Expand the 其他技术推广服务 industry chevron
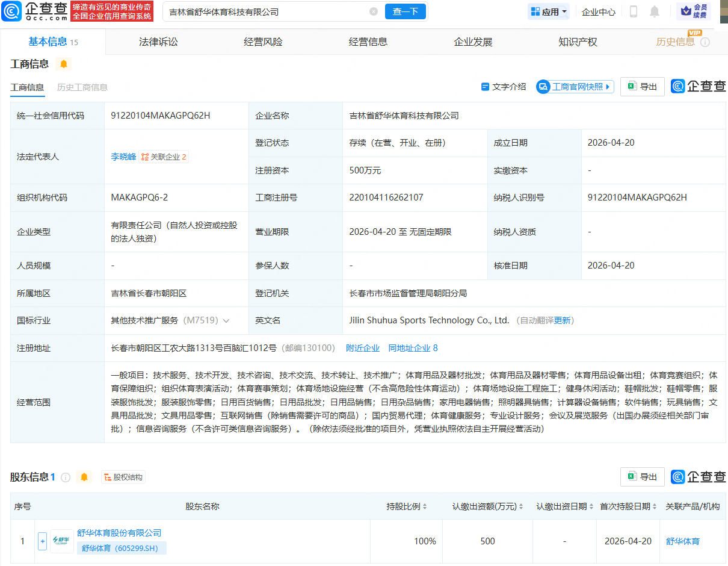 (226, 321)
